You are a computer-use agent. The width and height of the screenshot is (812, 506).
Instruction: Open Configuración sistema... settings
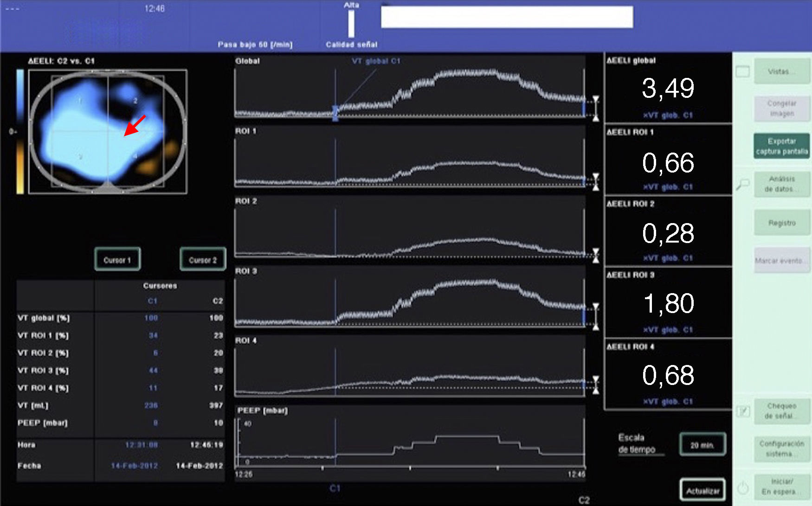pyautogui.click(x=781, y=448)
